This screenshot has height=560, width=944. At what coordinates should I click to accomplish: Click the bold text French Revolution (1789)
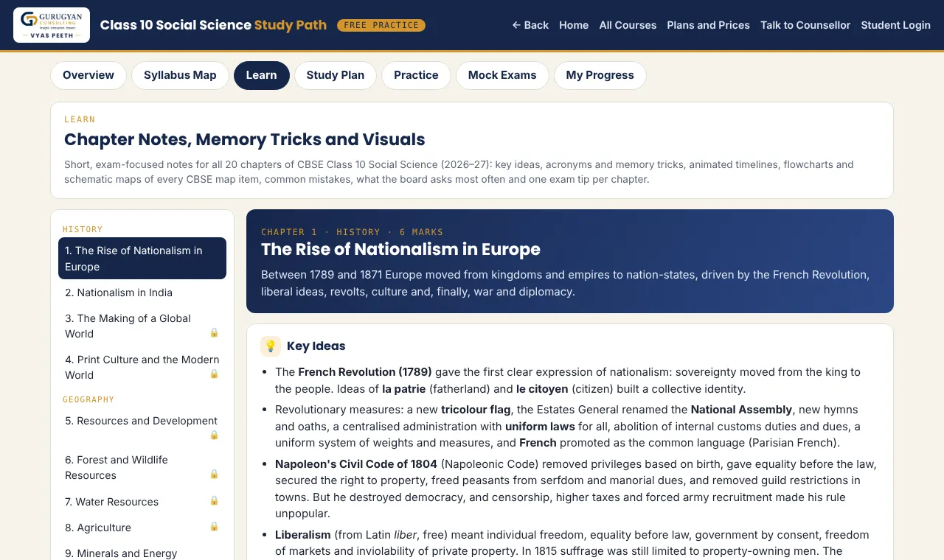click(x=365, y=372)
